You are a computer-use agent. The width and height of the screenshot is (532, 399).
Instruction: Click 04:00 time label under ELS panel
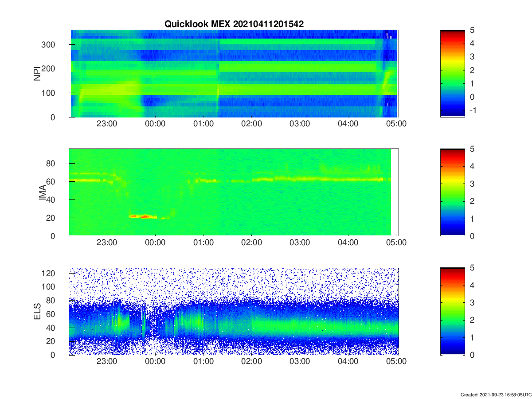tap(348, 362)
